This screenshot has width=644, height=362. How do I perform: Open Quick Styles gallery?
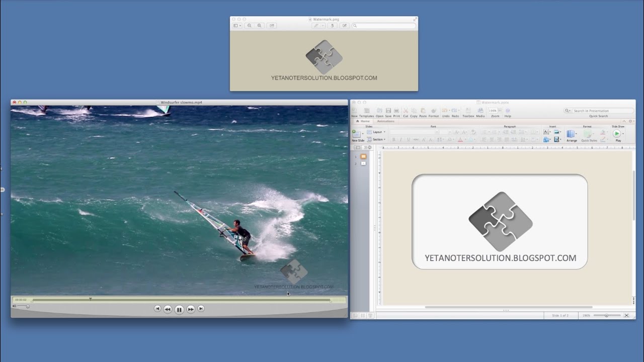click(589, 136)
